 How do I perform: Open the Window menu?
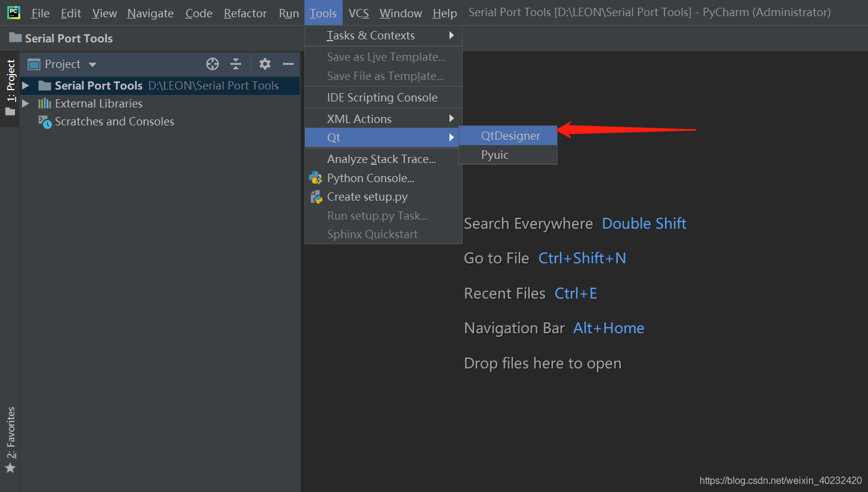click(x=401, y=13)
